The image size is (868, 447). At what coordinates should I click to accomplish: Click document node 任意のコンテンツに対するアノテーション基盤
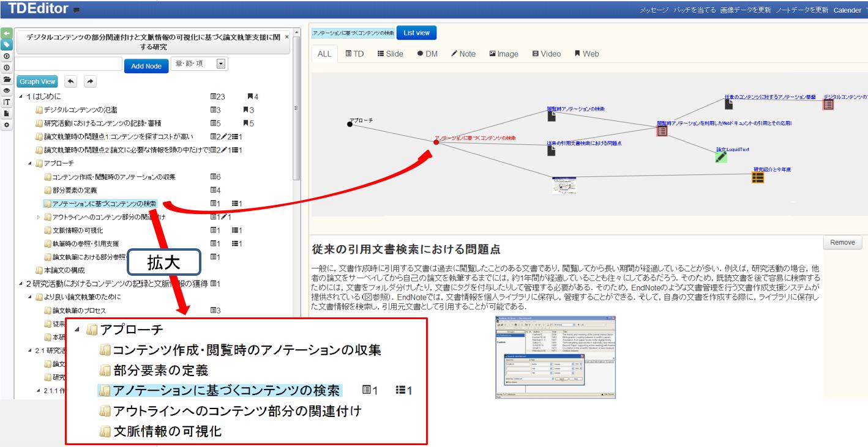(728, 105)
